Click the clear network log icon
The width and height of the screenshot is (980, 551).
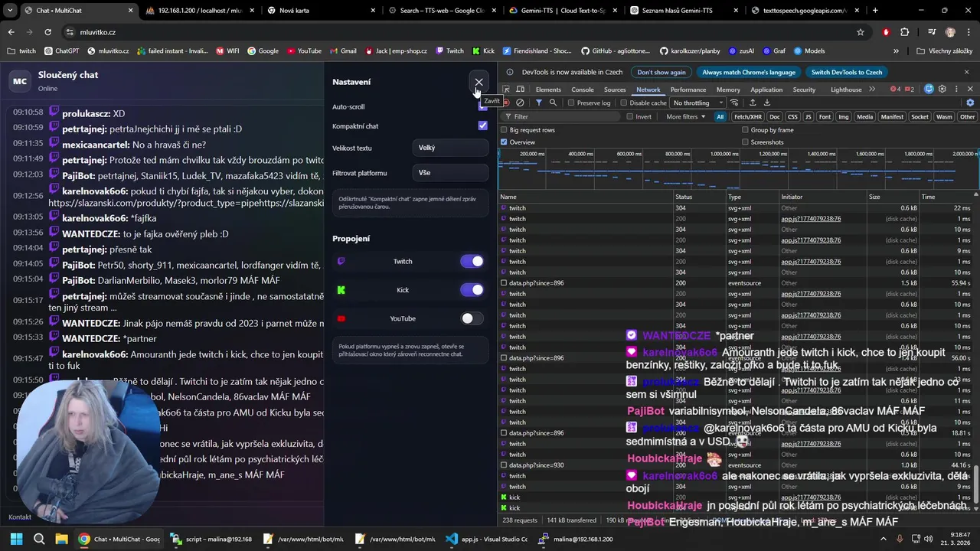coord(520,103)
